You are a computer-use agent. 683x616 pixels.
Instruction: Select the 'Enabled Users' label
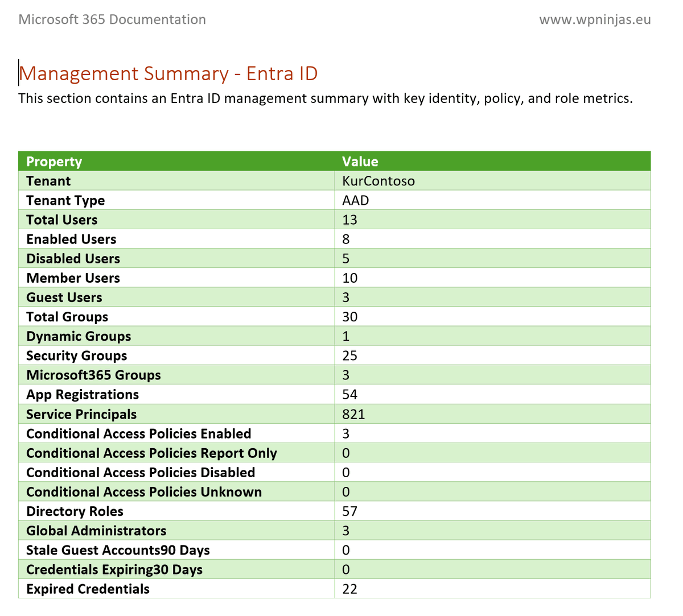pyautogui.click(x=71, y=239)
